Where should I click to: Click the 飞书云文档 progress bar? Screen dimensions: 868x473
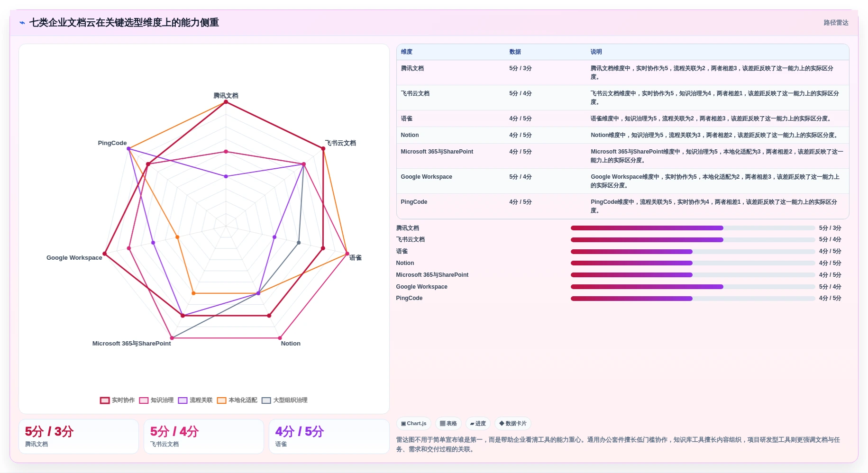tap(693, 240)
